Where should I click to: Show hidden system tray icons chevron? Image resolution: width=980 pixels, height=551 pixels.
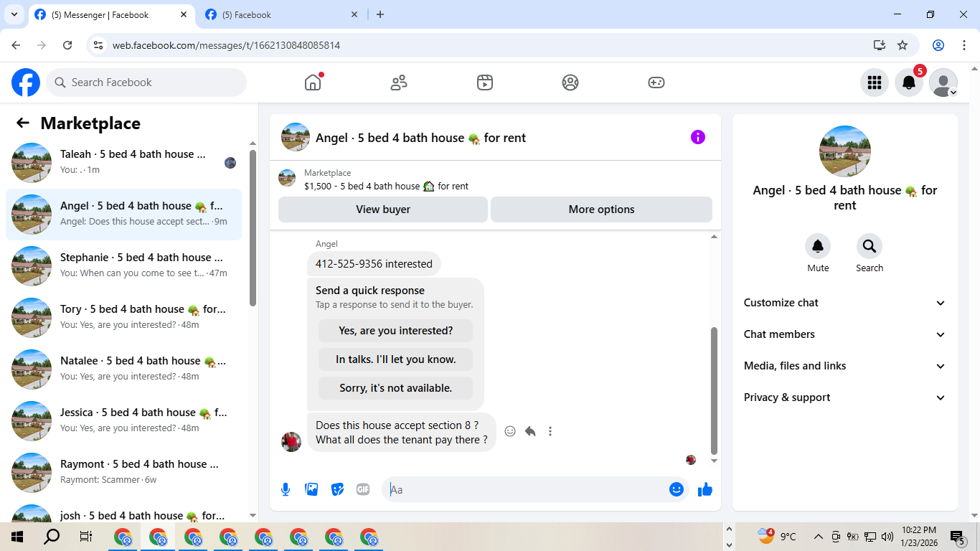818,537
